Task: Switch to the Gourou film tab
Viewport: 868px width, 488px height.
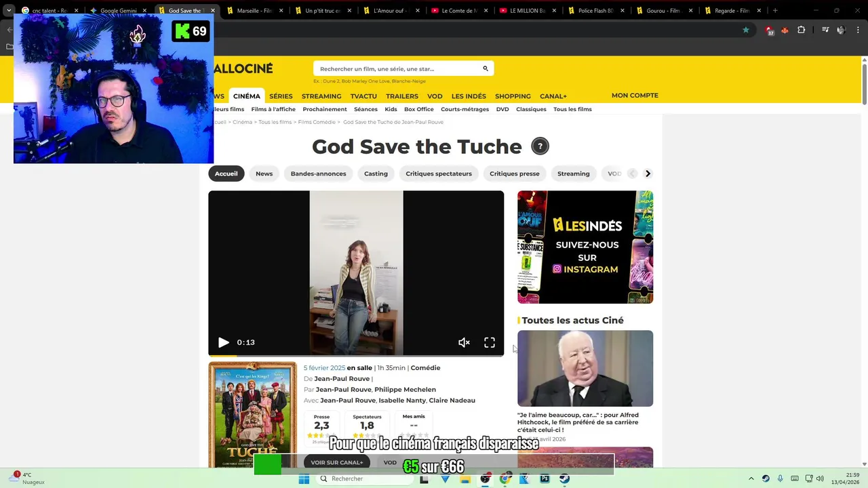Action: pos(663,11)
